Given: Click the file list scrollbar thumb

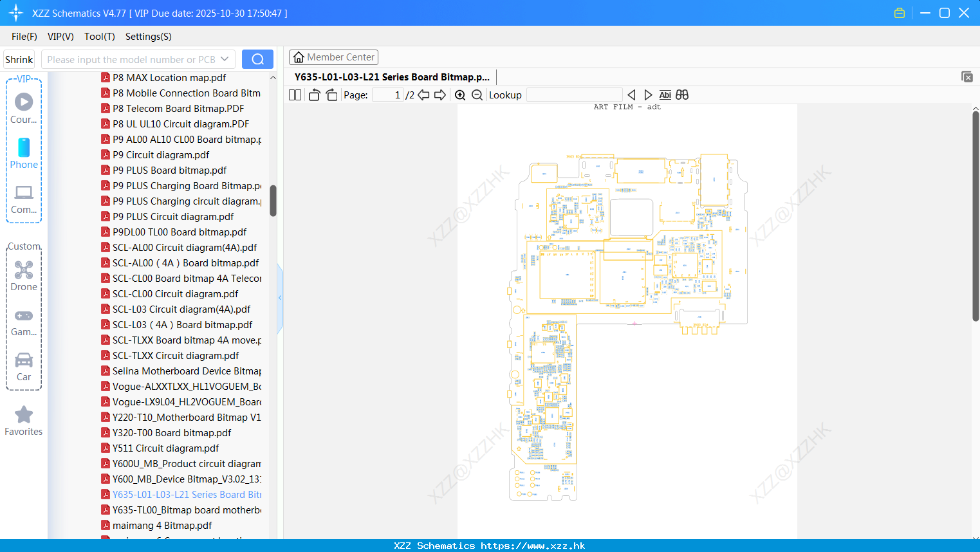Looking at the screenshot, I should click(273, 201).
